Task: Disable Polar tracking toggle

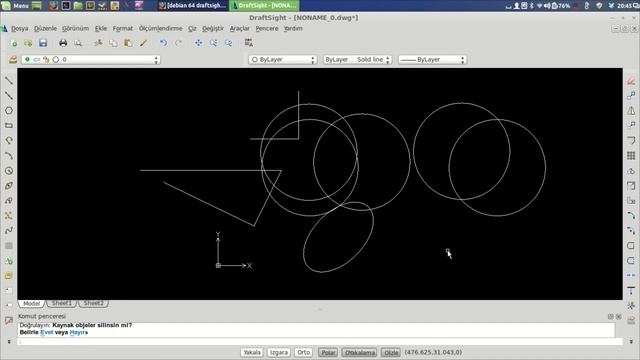Action: pyautogui.click(x=328, y=352)
